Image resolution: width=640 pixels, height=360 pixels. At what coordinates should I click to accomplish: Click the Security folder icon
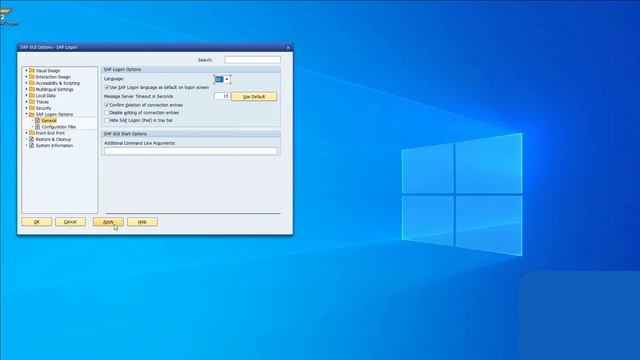coord(32,108)
